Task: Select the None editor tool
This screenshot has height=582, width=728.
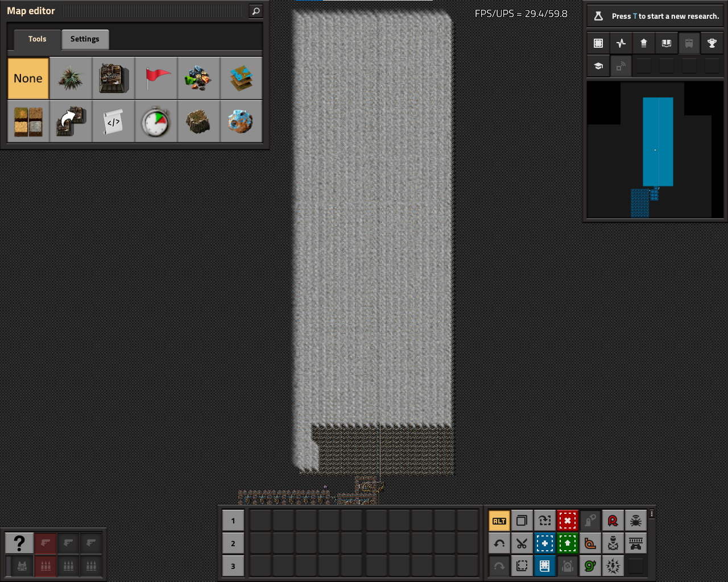Action: pyautogui.click(x=28, y=78)
